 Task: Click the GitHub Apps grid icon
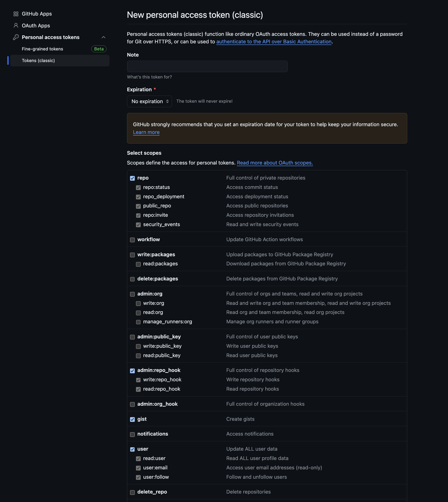16,14
